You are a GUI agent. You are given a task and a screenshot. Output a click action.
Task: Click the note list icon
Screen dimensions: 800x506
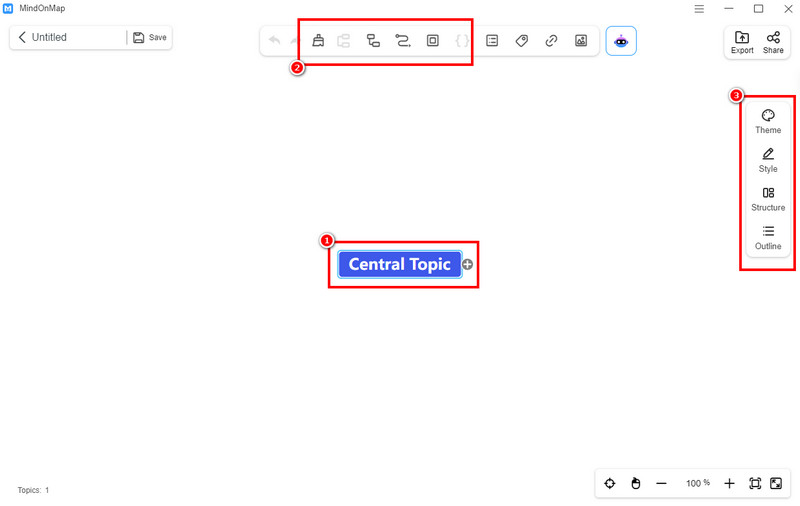point(492,40)
